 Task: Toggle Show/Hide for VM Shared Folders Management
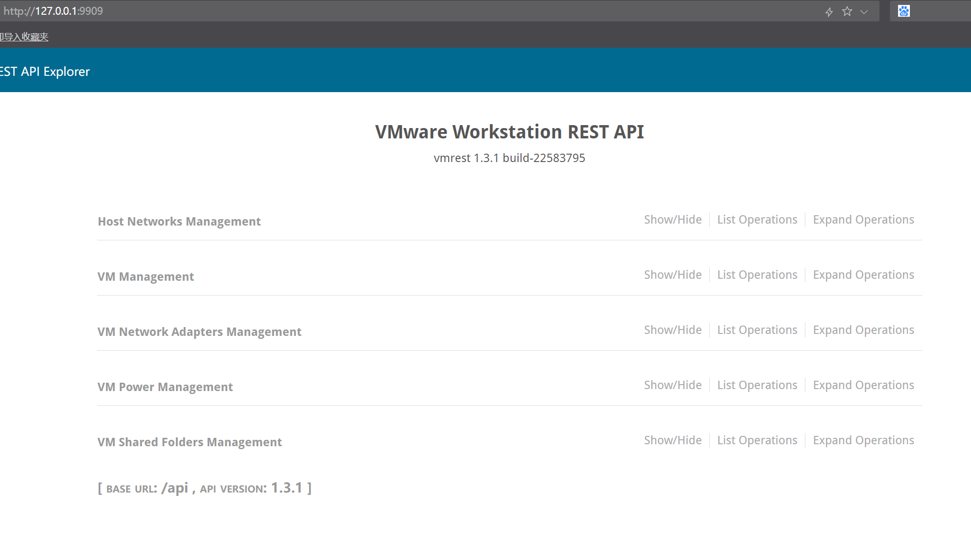pyautogui.click(x=673, y=440)
